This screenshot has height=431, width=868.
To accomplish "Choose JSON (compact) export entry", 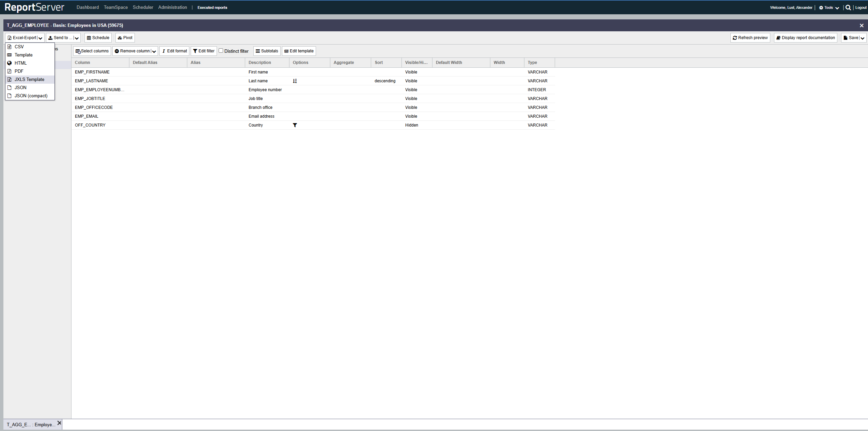I will 31,96.
